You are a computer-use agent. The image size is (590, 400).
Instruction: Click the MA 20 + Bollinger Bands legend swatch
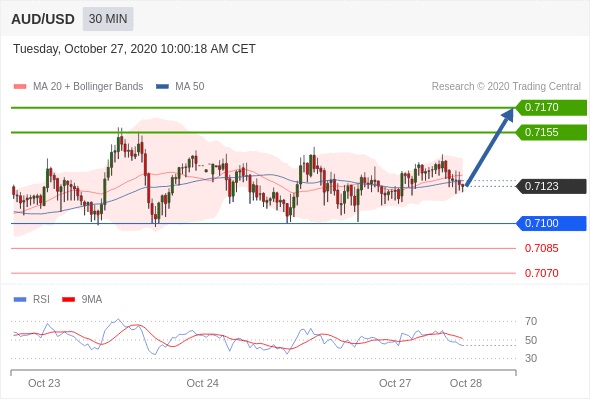20,87
